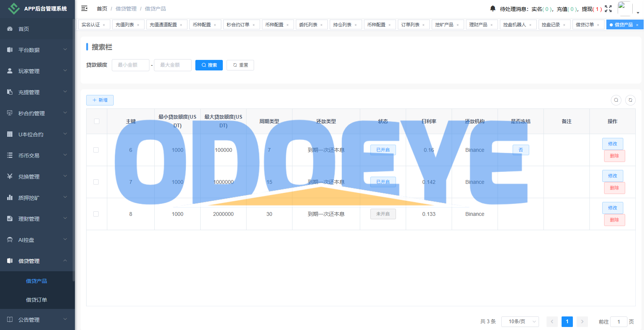Image resolution: width=644 pixels, height=330 pixels.
Task: Check the row with key 6
Action: point(96,150)
